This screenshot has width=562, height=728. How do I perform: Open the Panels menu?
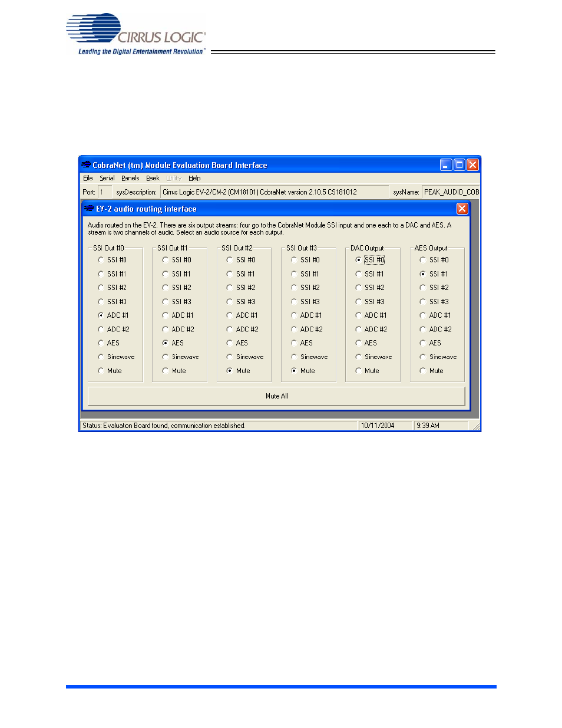click(x=130, y=178)
